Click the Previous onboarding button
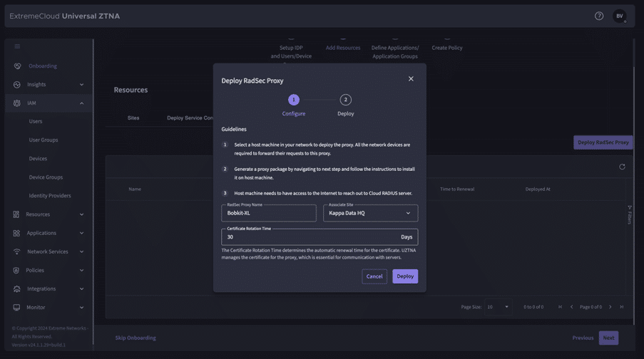This screenshot has height=359, width=644. (x=583, y=338)
